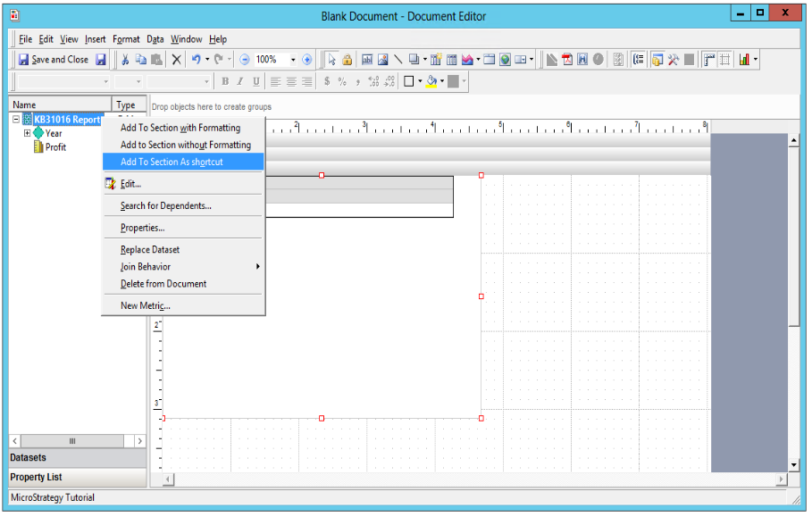Viewport: 812px width, 517px height.
Task: Select the line drawing tool
Action: click(x=398, y=60)
